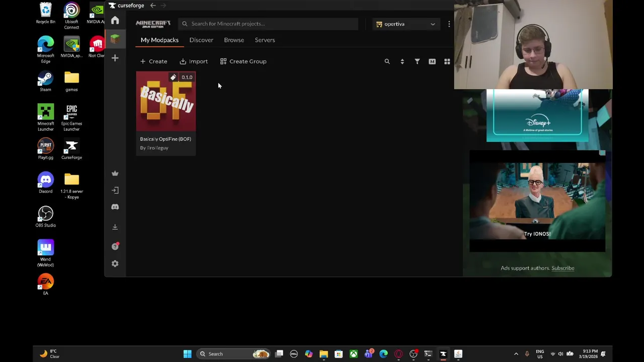Switch to Servers tab
Screen dimensions: 644x362
(265, 40)
